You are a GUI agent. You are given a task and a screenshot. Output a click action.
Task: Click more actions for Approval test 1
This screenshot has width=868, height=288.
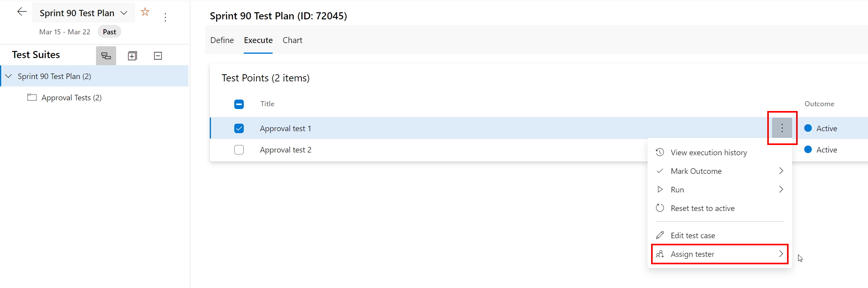coord(782,128)
